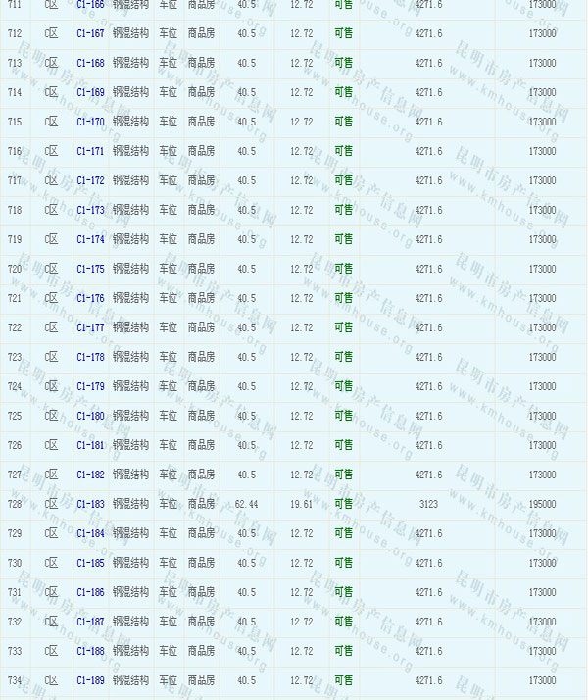View unit C1-185 details

[x=90, y=563]
